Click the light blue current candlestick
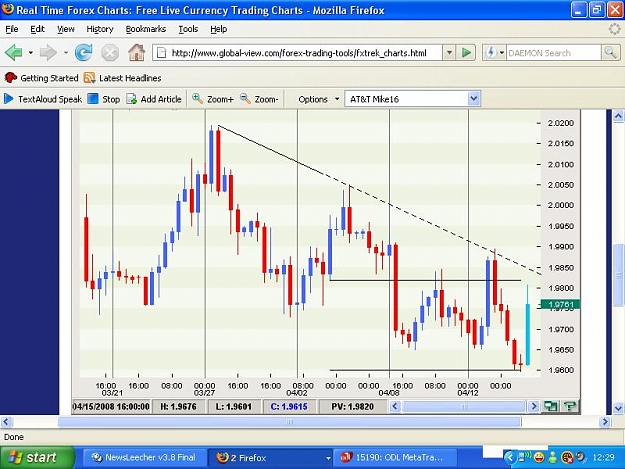Image resolution: width=625 pixels, height=469 pixels. pyautogui.click(x=528, y=334)
